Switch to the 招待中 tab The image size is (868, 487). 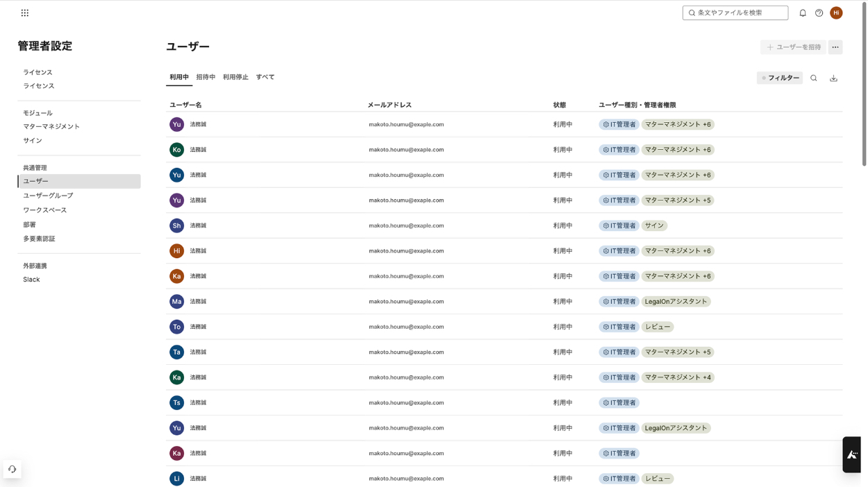[206, 77]
